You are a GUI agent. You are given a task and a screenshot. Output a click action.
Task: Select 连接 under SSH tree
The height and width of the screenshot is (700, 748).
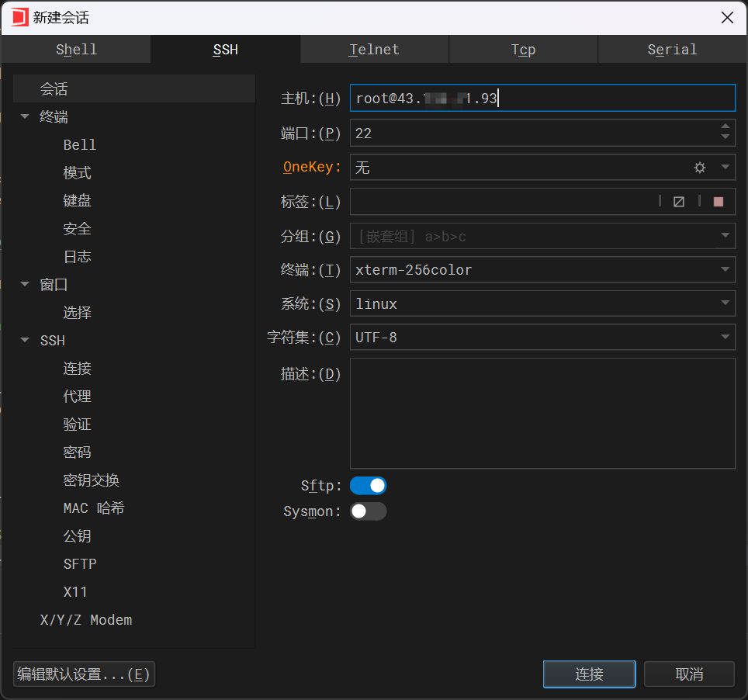pyautogui.click(x=77, y=369)
